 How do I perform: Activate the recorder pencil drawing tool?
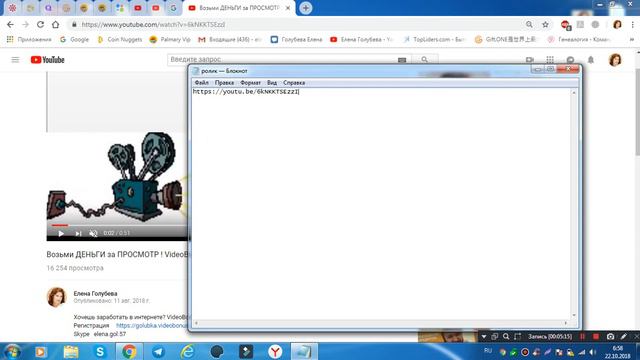624,337
